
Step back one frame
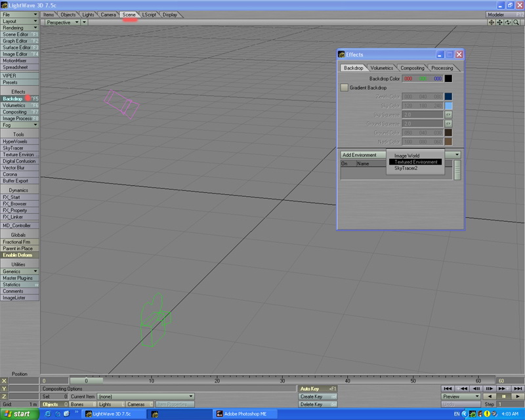(x=476, y=388)
